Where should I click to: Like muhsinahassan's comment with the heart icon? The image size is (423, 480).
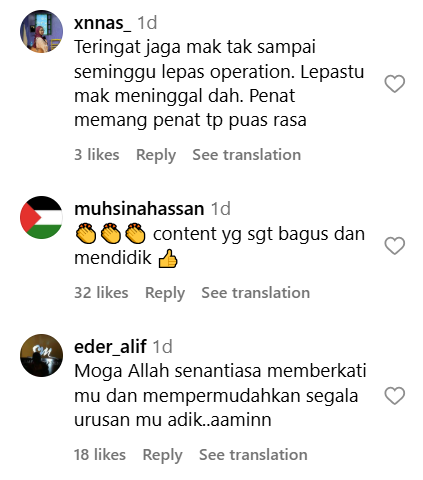(395, 246)
